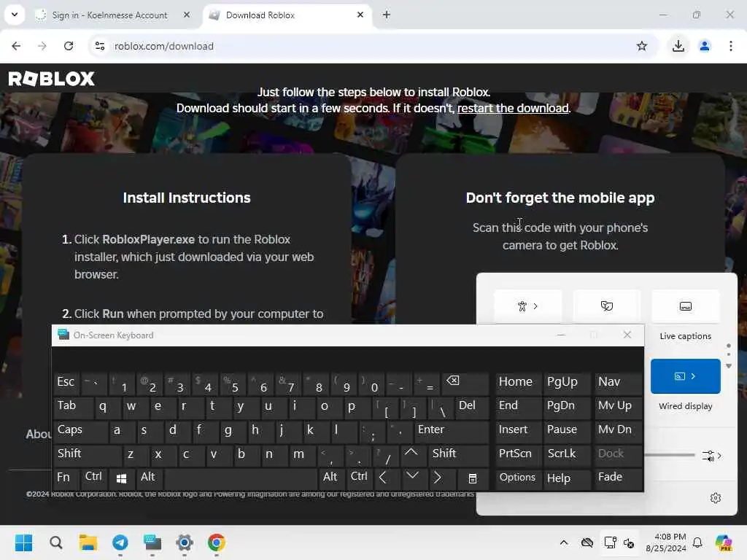Toggle left Alt key on On-Screen Keyboard

[x=149, y=478]
